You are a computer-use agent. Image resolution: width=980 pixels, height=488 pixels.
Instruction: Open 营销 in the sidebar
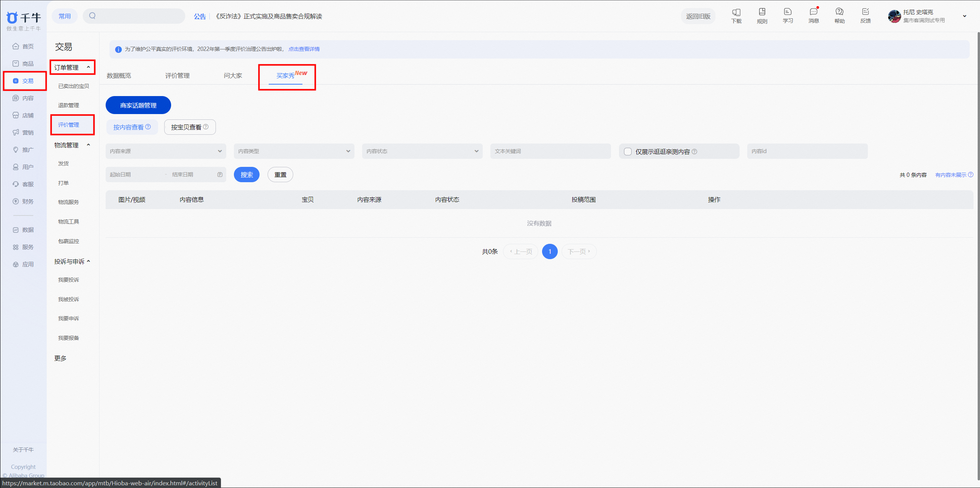pos(23,132)
